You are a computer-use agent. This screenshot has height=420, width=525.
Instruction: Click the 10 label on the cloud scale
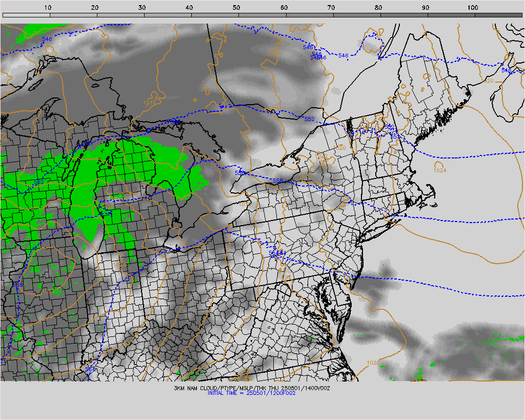[48, 8]
